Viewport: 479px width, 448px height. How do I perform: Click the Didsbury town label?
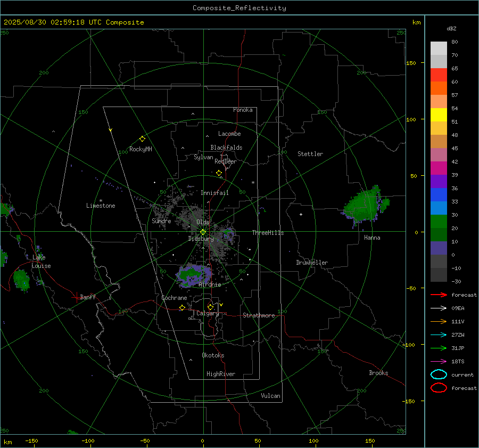tap(201, 239)
